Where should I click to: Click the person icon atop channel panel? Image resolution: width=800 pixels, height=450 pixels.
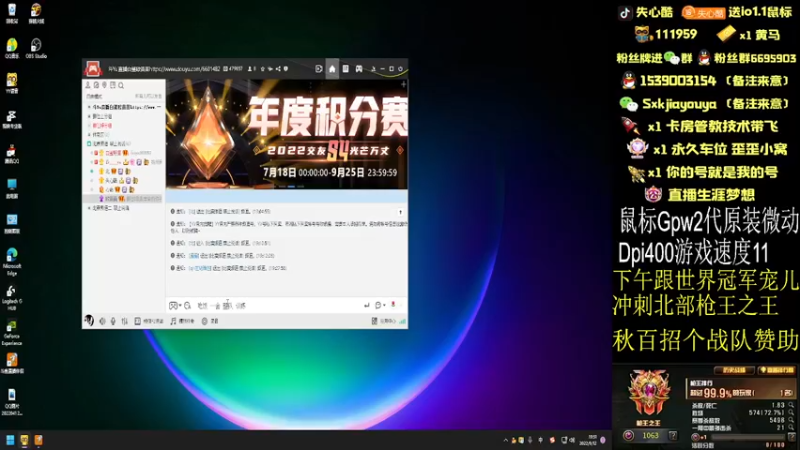pyautogui.click(x=88, y=85)
